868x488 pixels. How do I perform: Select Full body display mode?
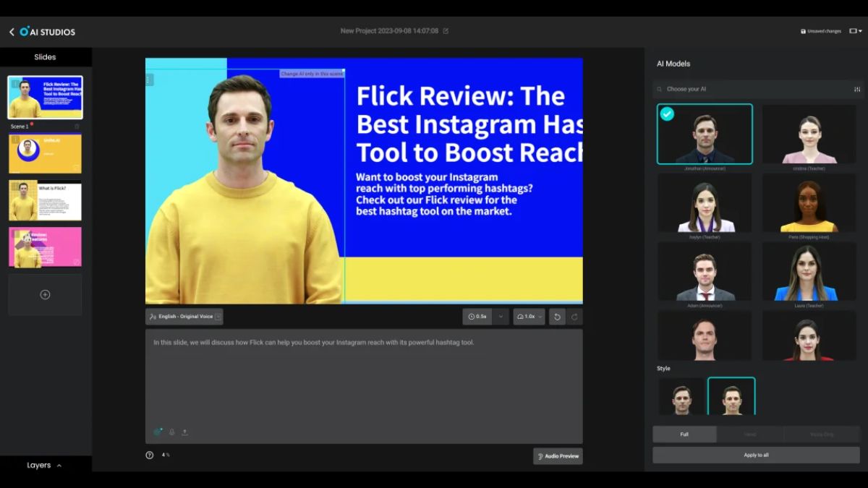click(x=684, y=435)
